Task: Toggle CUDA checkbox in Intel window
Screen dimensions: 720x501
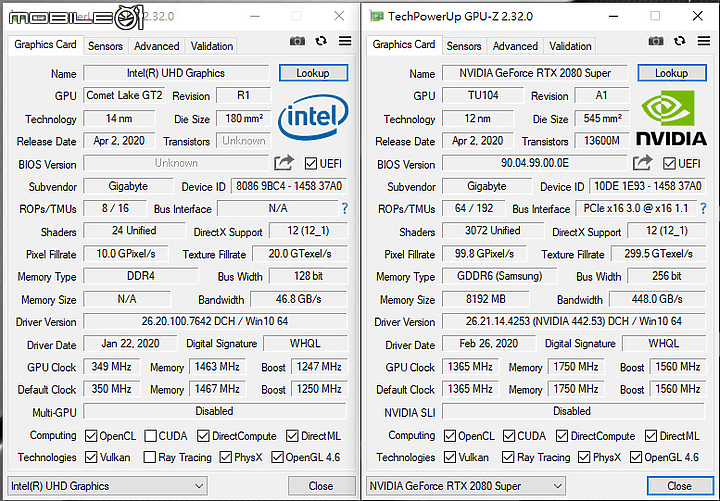Action: (x=150, y=436)
